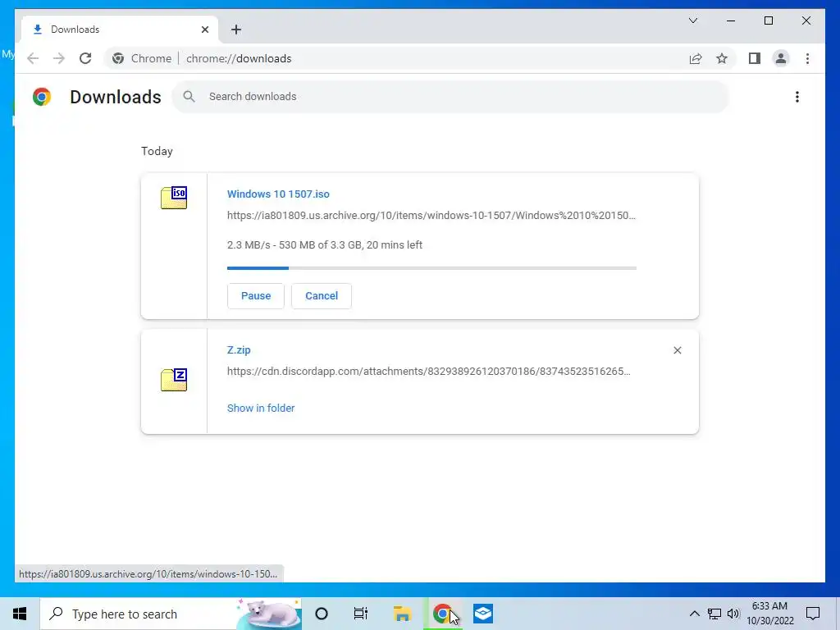Screen dimensions: 840x630
Task: Open the notification center
Action: tap(813, 614)
